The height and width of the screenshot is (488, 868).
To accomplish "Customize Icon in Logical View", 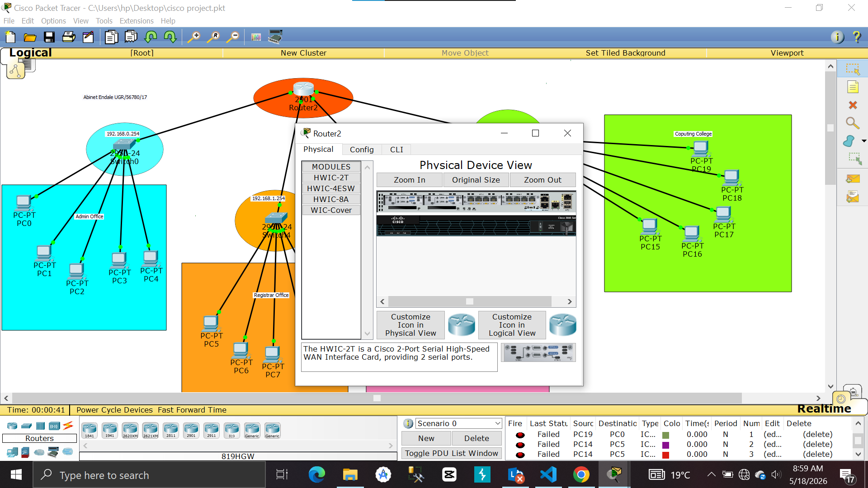I will (x=512, y=325).
